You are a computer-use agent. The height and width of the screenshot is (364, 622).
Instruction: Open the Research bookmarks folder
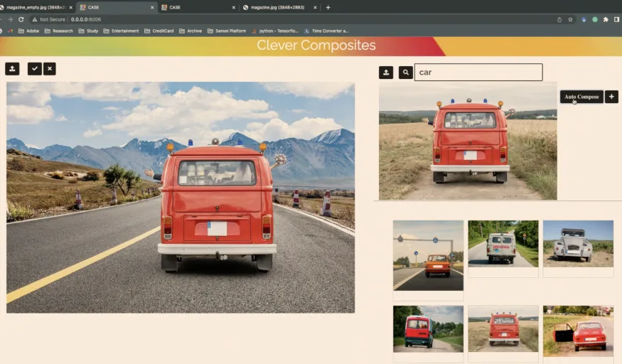coord(59,31)
